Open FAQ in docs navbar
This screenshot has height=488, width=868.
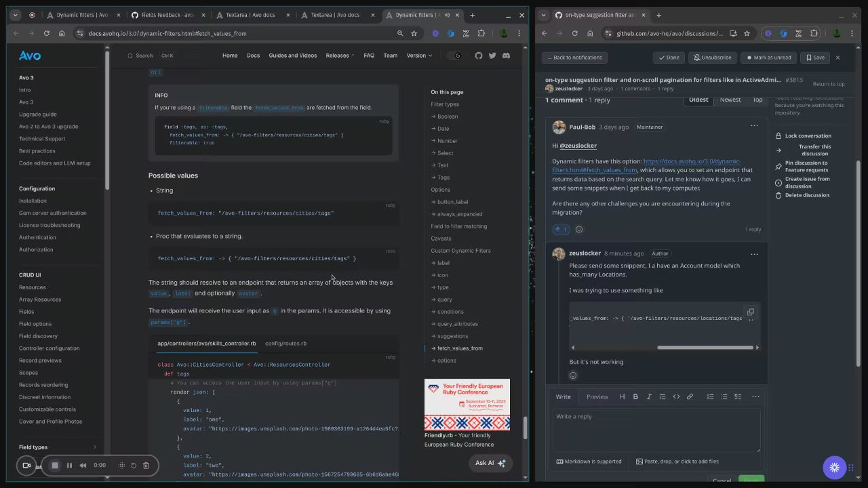369,56
